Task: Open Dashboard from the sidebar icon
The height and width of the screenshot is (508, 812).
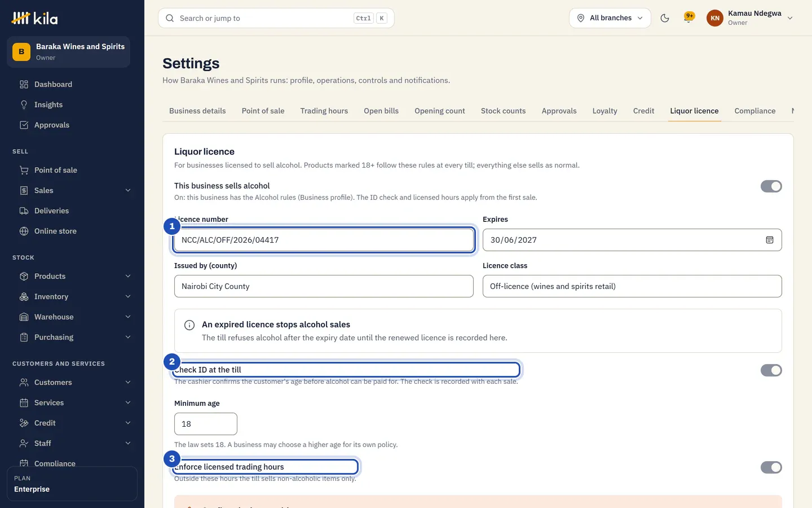Action: [x=24, y=85]
